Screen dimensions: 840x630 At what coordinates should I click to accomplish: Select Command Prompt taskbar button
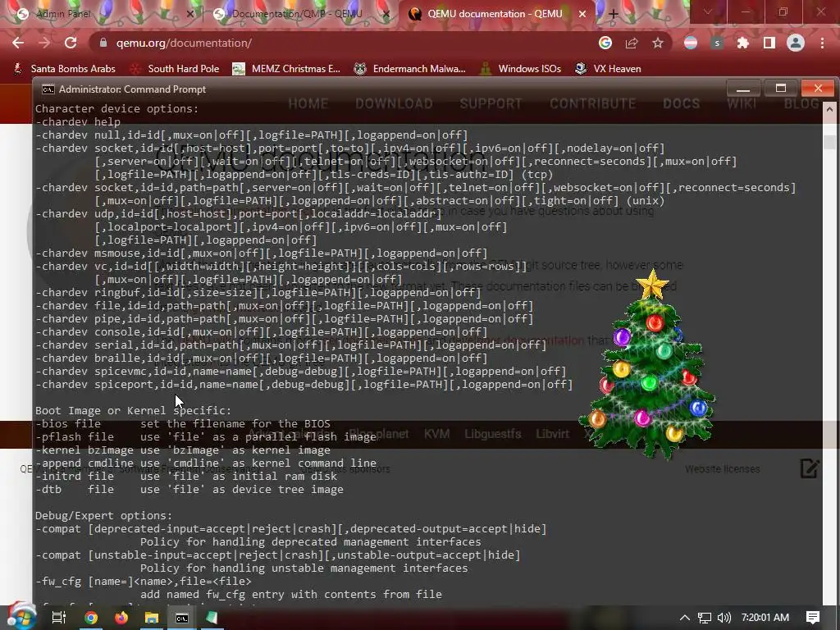(x=182, y=618)
